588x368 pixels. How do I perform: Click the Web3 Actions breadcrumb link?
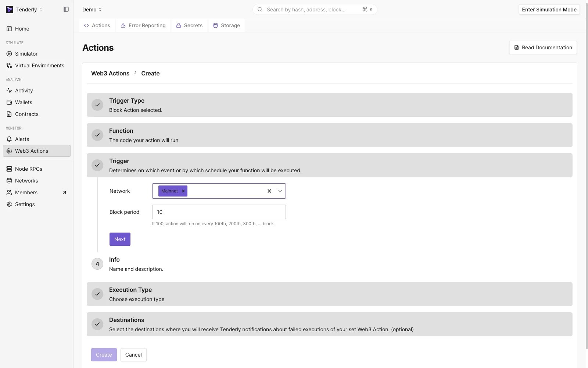point(110,73)
